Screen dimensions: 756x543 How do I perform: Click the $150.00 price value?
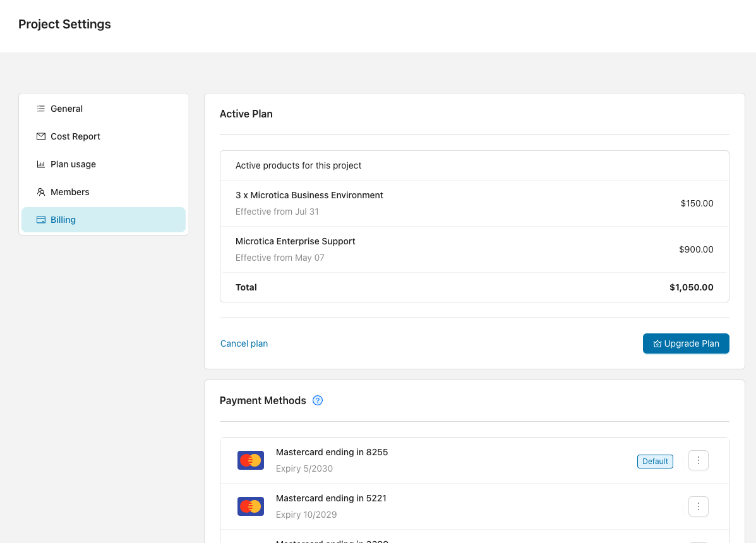click(x=697, y=203)
